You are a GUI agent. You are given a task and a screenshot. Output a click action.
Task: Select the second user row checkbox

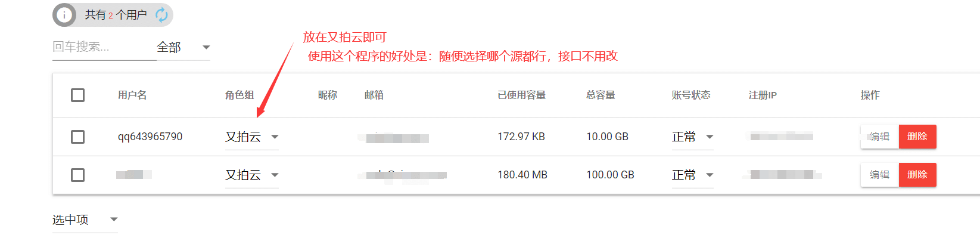[77, 175]
